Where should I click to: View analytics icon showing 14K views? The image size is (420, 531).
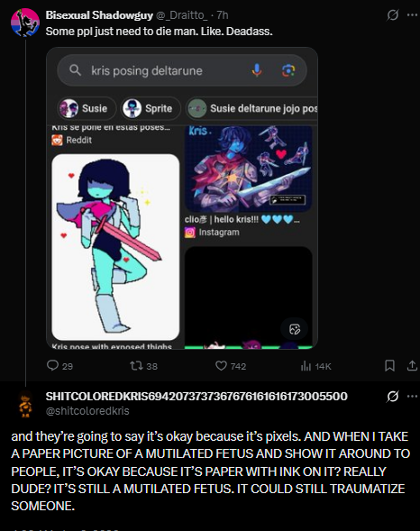[x=306, y=366]
